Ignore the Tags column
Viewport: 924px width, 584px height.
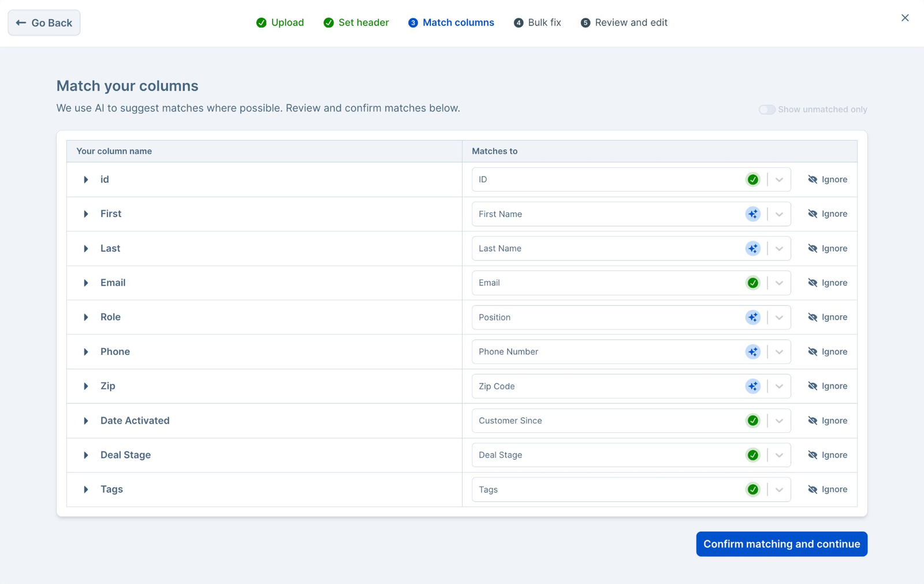[828, 489]
